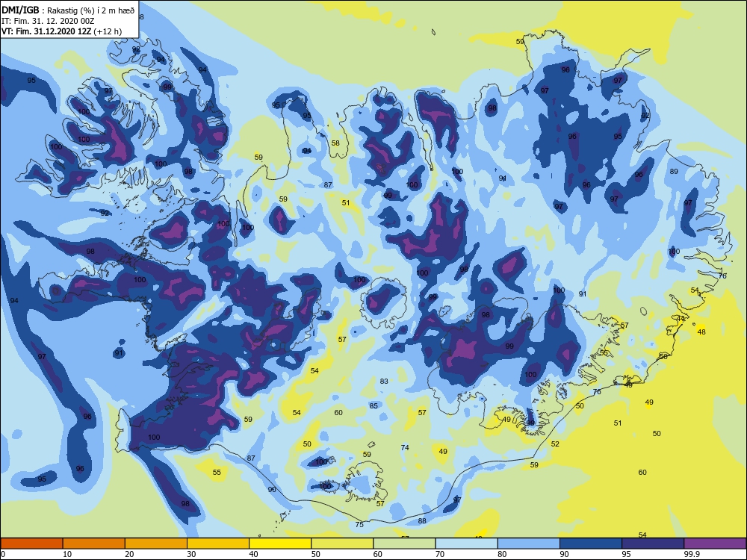Click the legend label '95'
The image size is (747, 560).
(x=626, y=554)
